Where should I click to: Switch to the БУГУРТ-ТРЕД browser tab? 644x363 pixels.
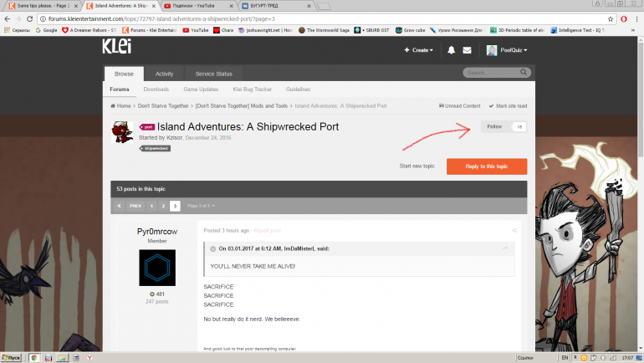[276, 6]
